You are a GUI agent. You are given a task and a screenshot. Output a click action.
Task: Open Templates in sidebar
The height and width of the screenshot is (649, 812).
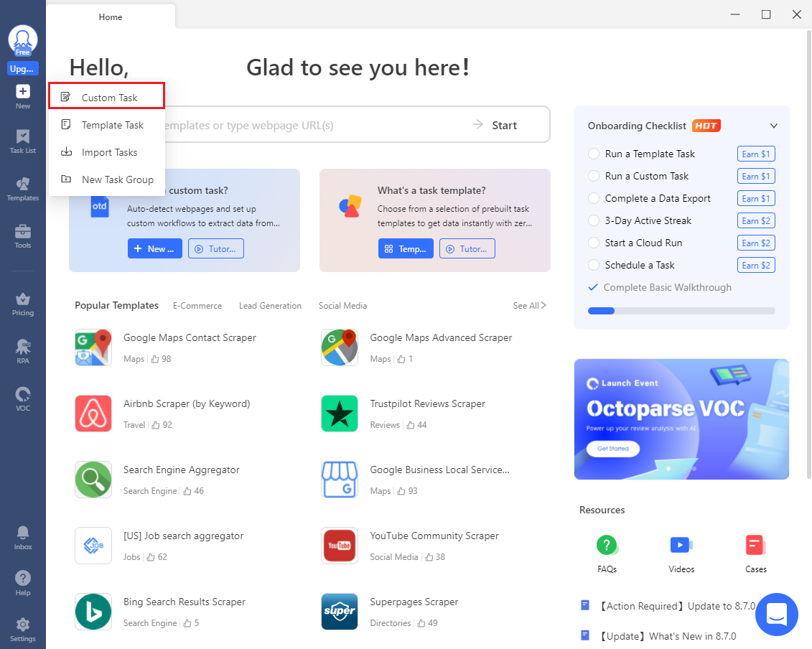click(x=23, y=190)
